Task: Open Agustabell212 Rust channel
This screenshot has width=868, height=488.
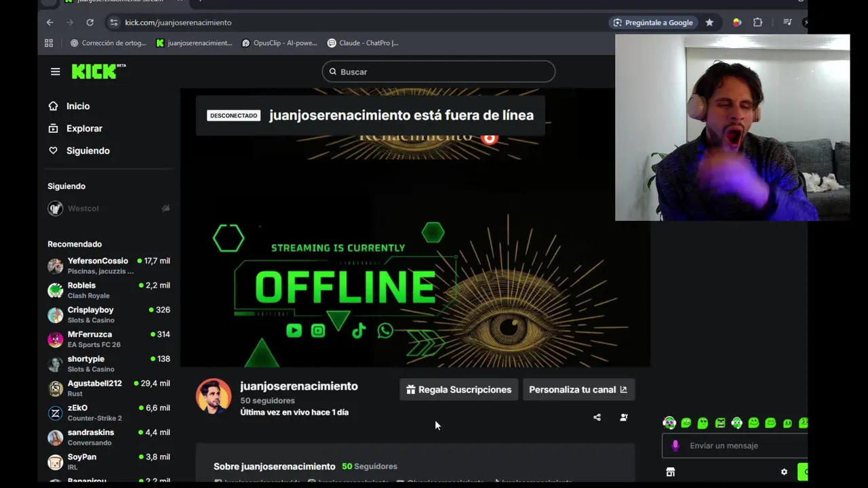Action: (x=108, y=388)
